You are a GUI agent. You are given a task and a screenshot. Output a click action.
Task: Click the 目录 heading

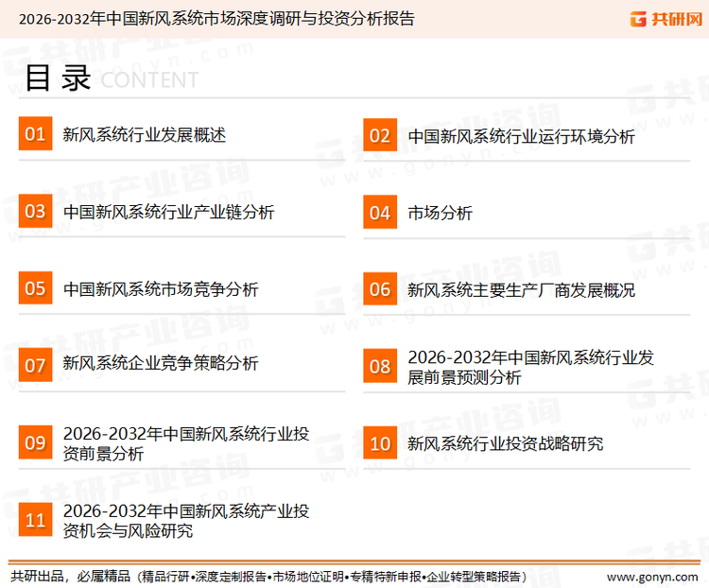click(x=58, y=78)
